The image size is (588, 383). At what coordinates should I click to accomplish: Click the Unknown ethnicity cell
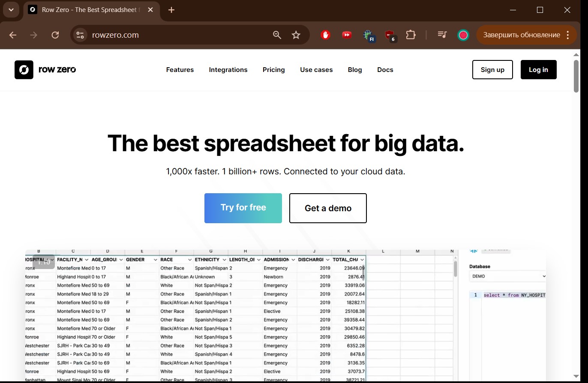pyautogui.click(x=211, y=277)
